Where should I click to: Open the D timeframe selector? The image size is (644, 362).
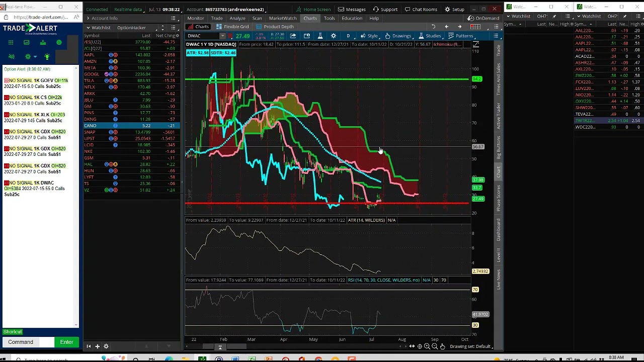pyautogui.click(x=348, y=36)
